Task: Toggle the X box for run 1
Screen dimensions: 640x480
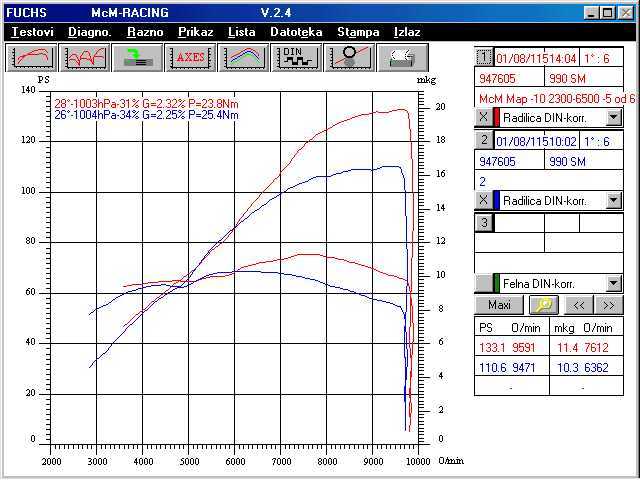Action: [x=483, y=117]
